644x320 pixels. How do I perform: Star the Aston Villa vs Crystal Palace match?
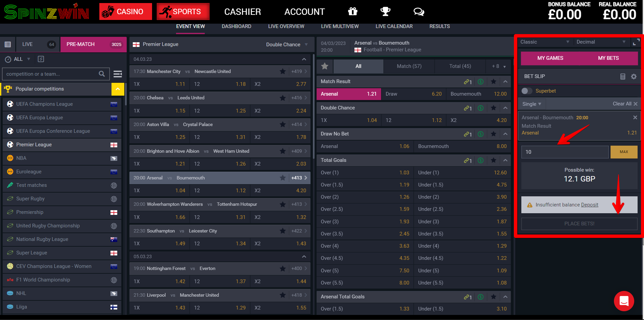[283, 124]
